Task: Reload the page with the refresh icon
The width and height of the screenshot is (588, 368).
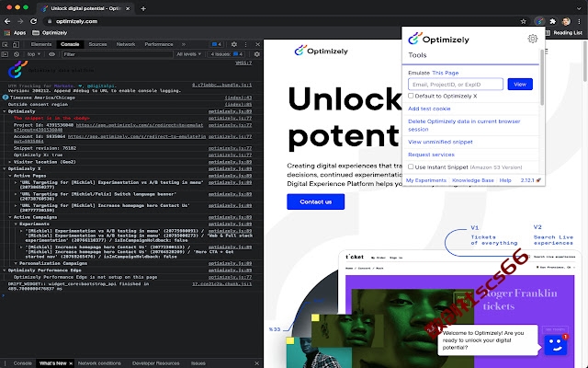Action: click(x=33, y=21)
